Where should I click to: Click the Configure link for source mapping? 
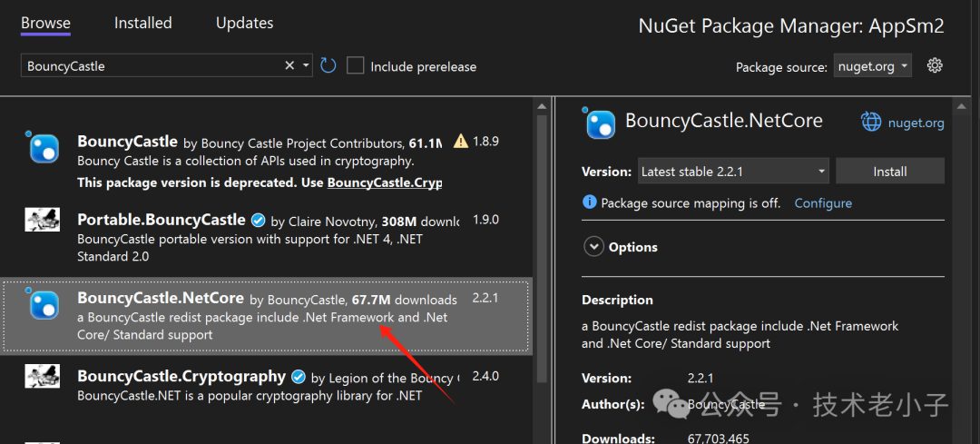click(823, 202)
